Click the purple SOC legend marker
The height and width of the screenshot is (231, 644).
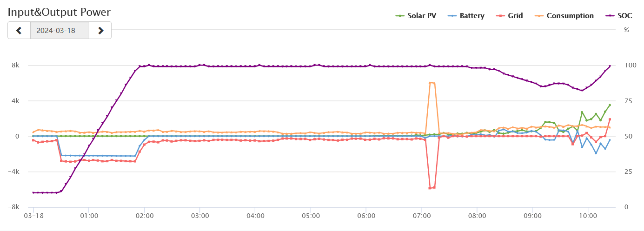610,16
